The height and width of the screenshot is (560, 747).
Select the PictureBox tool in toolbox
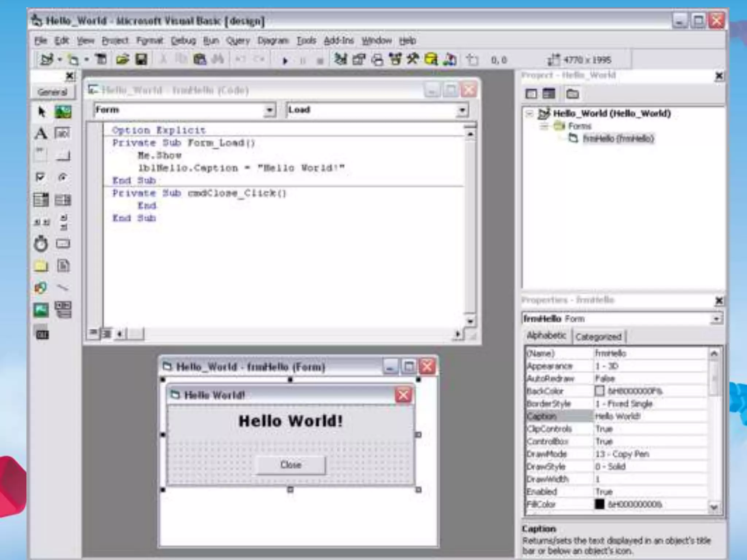[x=63, y=112]
